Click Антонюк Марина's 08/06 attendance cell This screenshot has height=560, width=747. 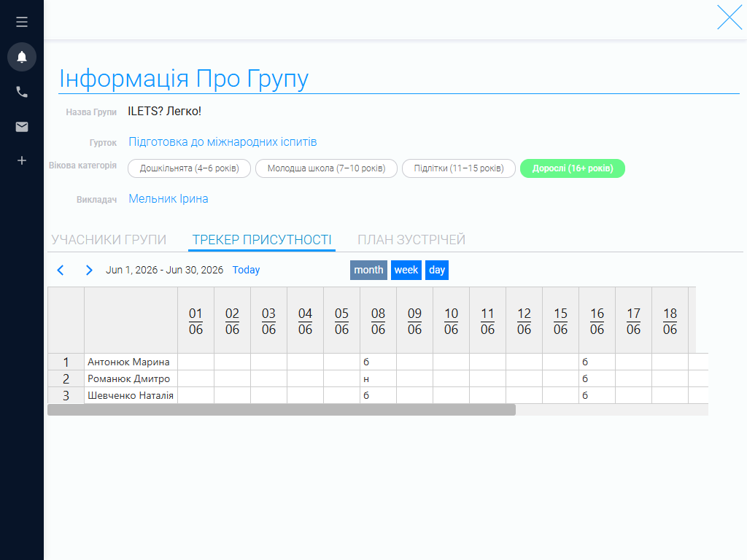coord(379,362)
